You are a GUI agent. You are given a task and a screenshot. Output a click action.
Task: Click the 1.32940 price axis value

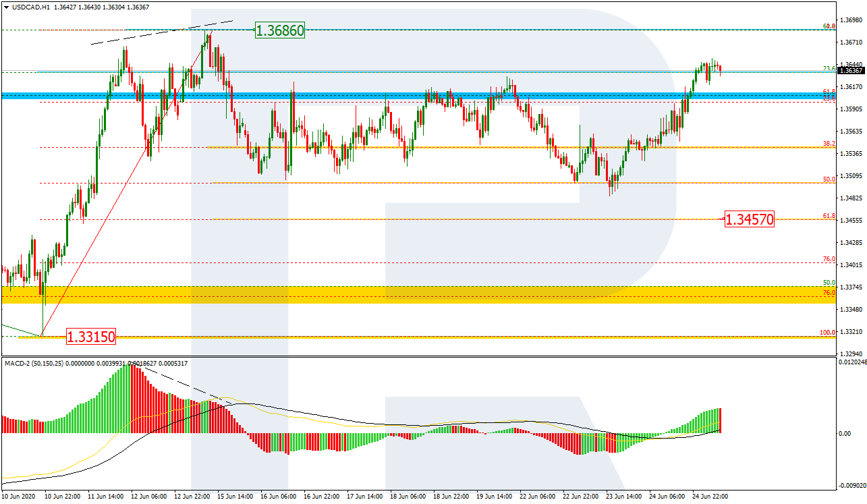click(x=852, y=354)
